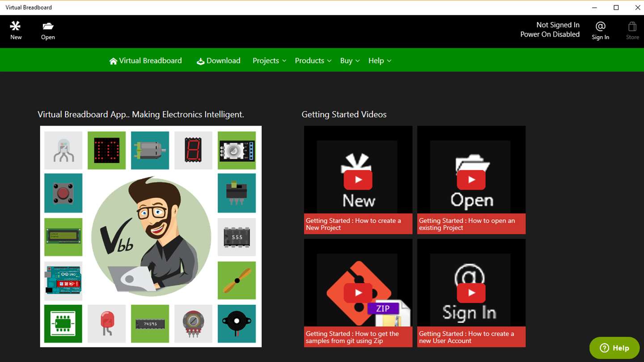
Task: Click the propeller component icon
Action: [237, 280]
